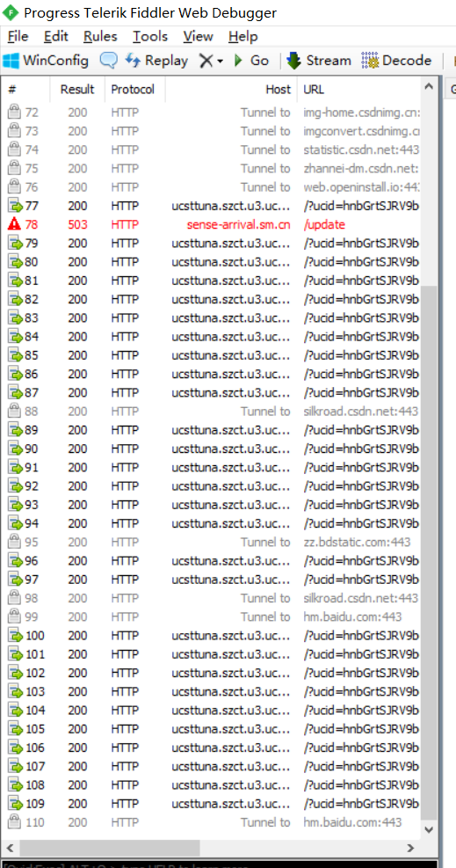The width and height of the screenshot is (456, 868).
Task: Select the green arrow icon on session 77
Action: (x=15, y=206)
